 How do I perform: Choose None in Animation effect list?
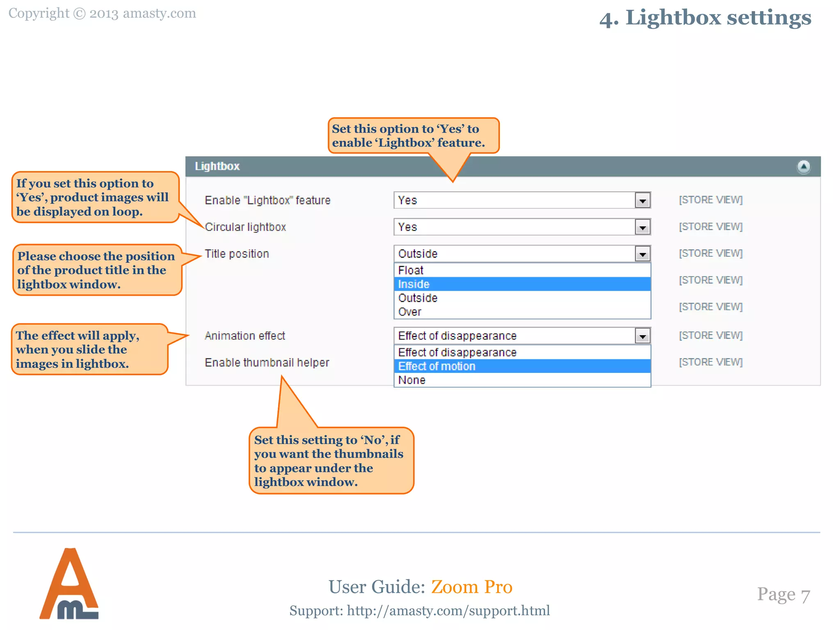click(522, 380)
